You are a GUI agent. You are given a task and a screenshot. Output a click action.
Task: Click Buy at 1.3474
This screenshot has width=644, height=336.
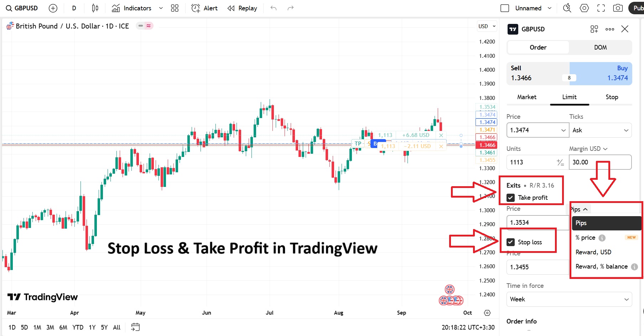click(601, 73)
